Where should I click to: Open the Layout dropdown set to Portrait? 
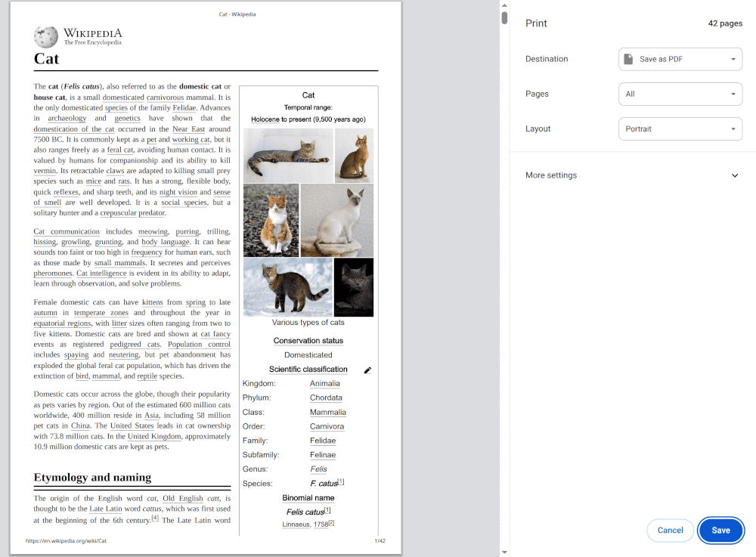tap(680, 128)
